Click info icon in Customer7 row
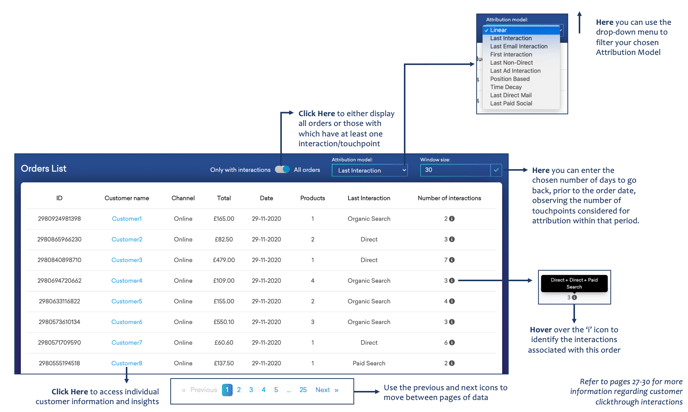The height and width of the screenshot is (412, 688). 452,343
